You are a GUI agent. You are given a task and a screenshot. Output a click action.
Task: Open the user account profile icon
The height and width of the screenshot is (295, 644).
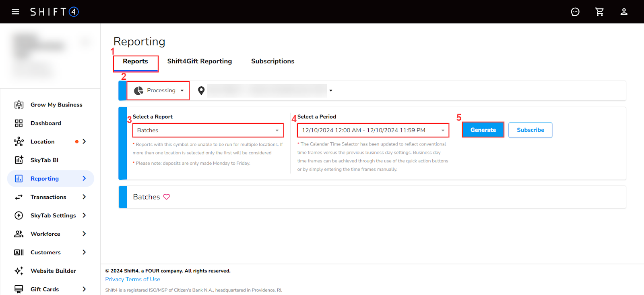[624, 12]
